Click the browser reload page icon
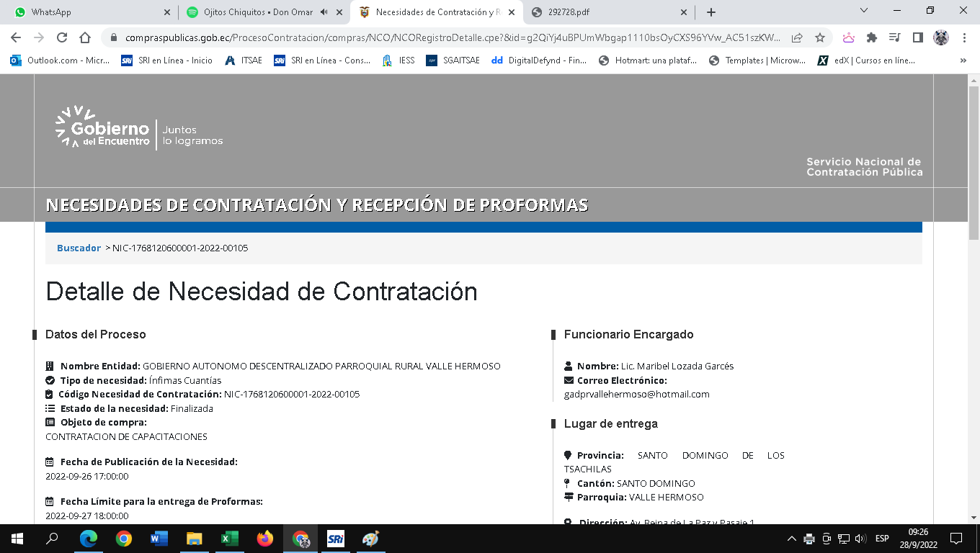 tap(62, 38)
